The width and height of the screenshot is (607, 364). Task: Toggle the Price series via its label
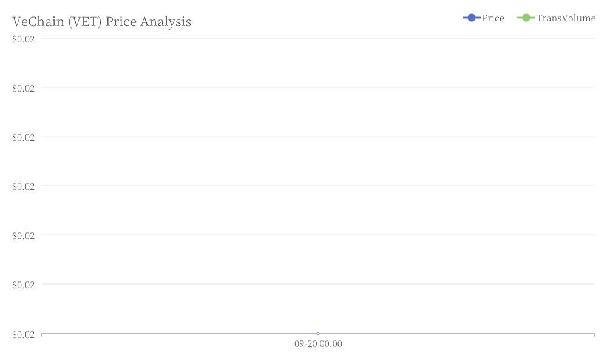click(x=493, y=18)
